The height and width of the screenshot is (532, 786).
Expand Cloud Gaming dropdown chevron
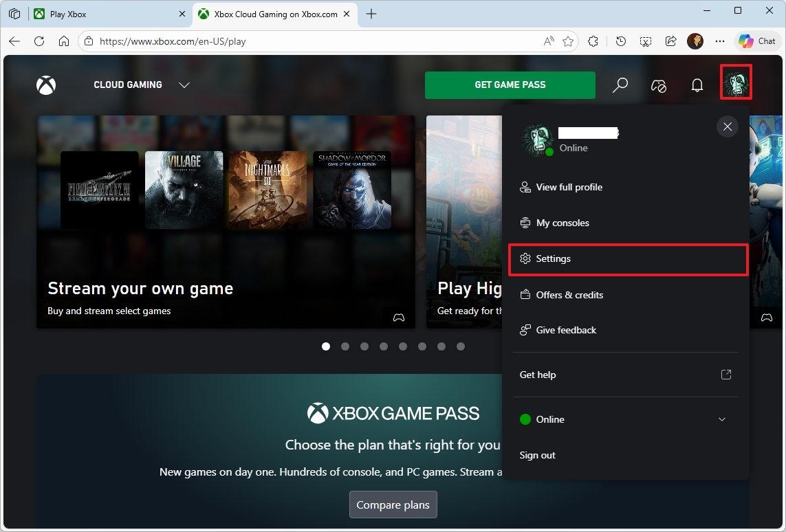(x=184, y=85)
